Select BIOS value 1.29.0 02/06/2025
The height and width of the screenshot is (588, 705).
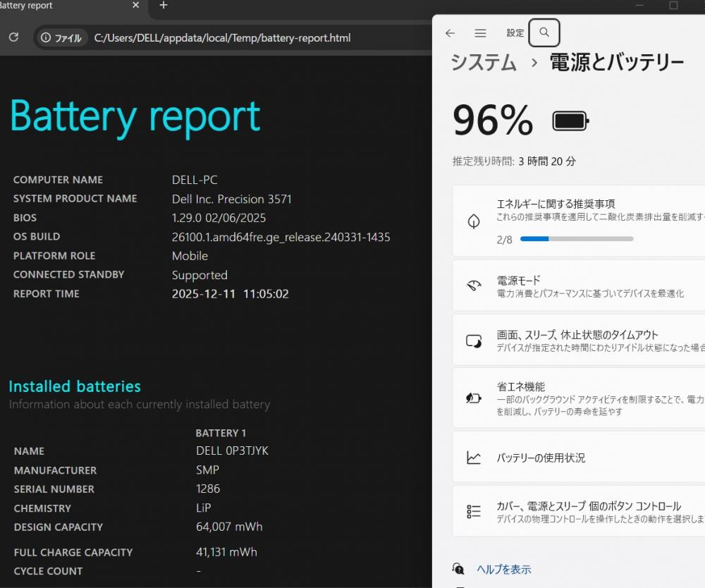[219, 218]
